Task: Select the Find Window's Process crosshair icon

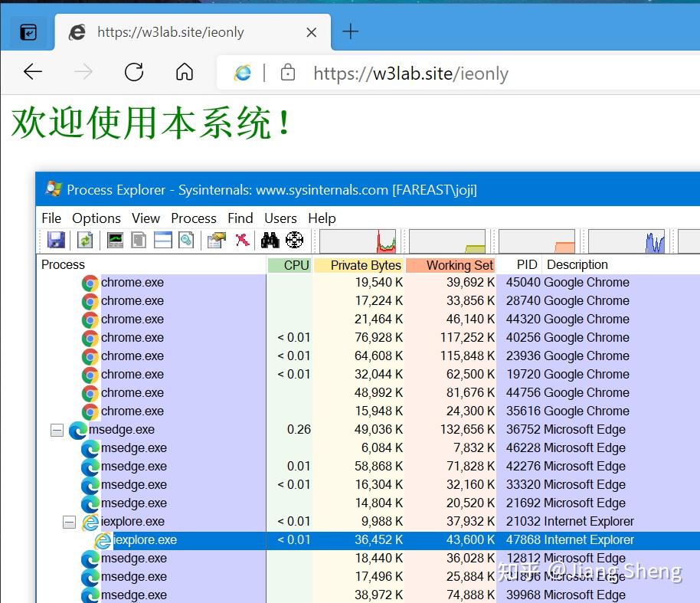Action: [296, 240]
